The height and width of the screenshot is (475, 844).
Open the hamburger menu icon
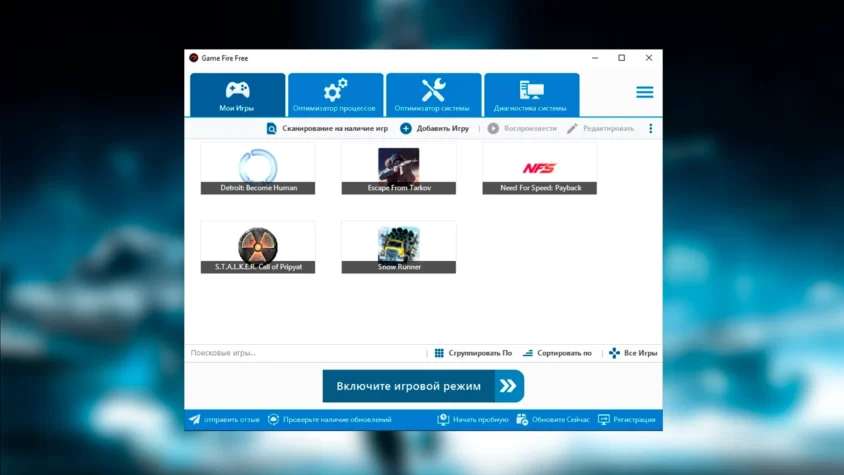[x=644, y=92]
